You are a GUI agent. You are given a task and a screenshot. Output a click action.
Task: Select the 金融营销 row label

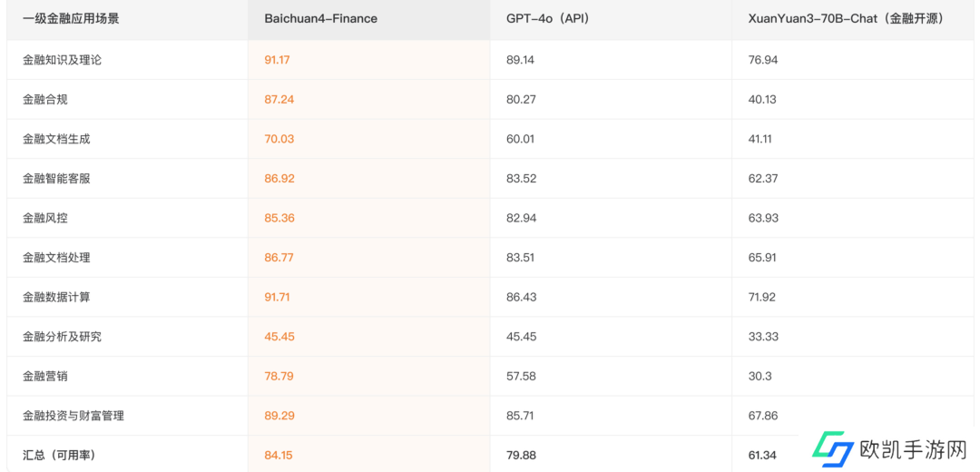[45, 376]
